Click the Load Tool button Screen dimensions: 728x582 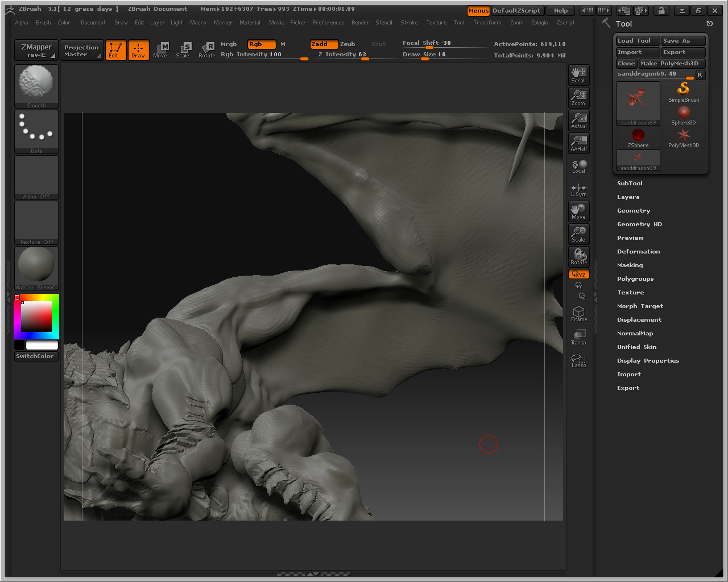coord(638,41)
